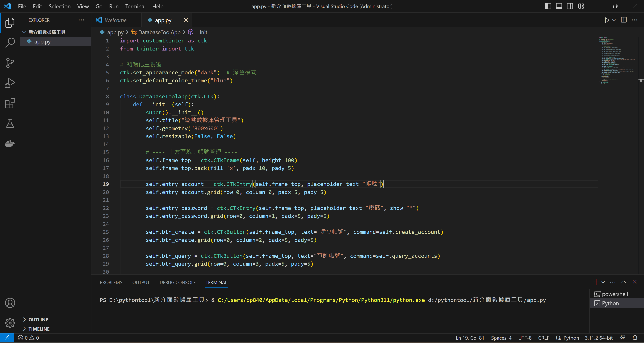
Task: Open the Manage gear icon
Action: (10, 323)
